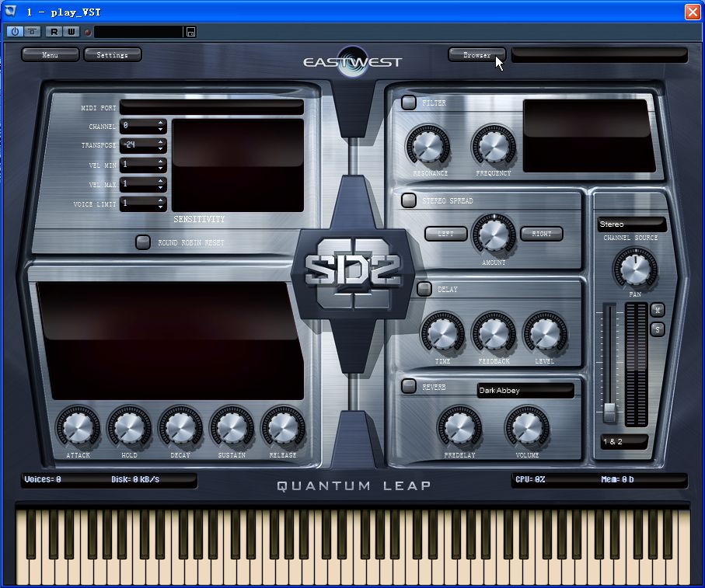Click the envelope Attack knob
705x588 pixels.
click(78, 427)
